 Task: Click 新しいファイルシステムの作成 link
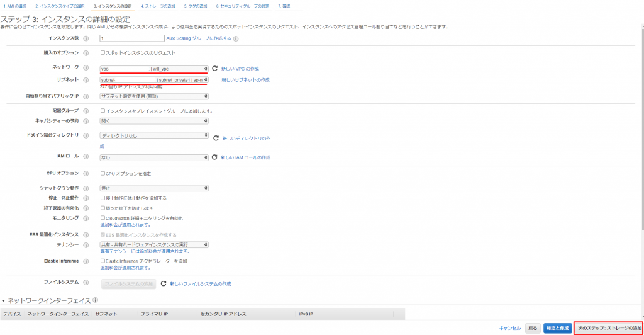201,284
